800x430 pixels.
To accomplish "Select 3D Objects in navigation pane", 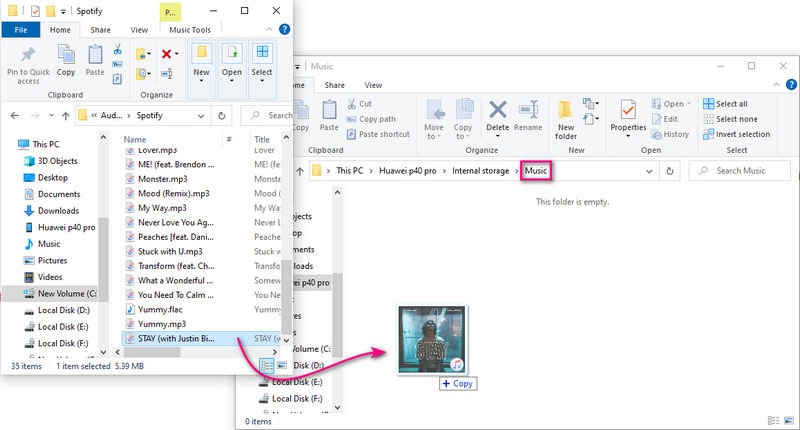I will tap(57, 161).
